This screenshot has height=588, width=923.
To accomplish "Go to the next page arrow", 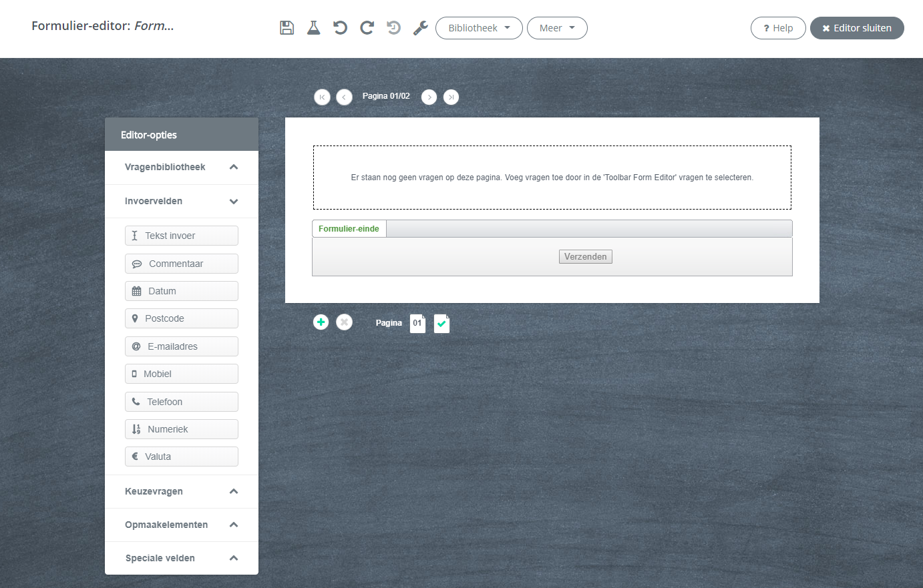I will (429, 97).
